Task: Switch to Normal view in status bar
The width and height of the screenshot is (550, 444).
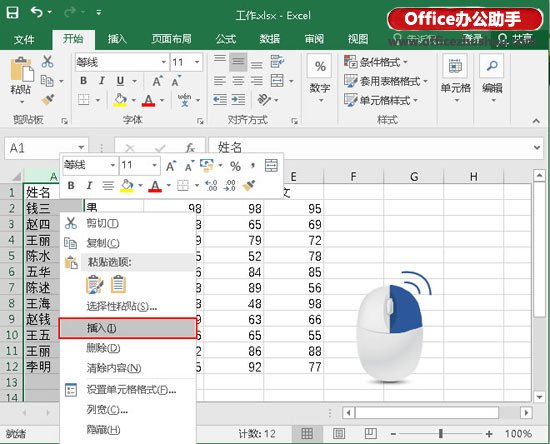Action: (307, 434)
